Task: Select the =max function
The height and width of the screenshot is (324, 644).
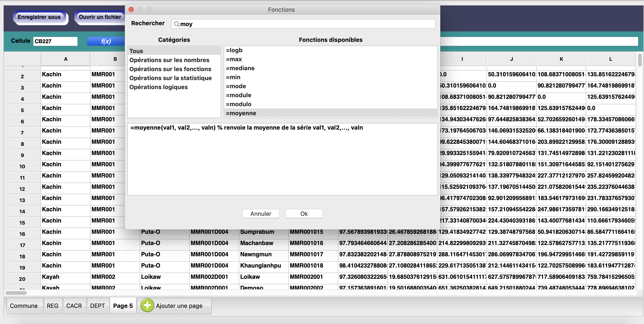Action: tap(331, 59)
